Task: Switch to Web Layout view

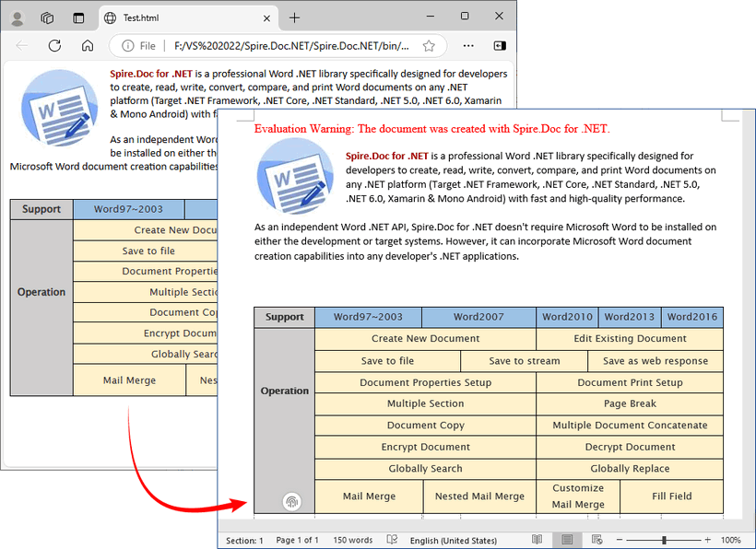Action: [x=597, y=540]
